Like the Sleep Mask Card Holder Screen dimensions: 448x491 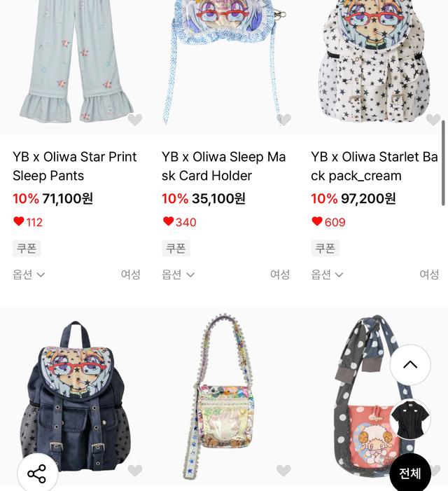pos(283,119)
